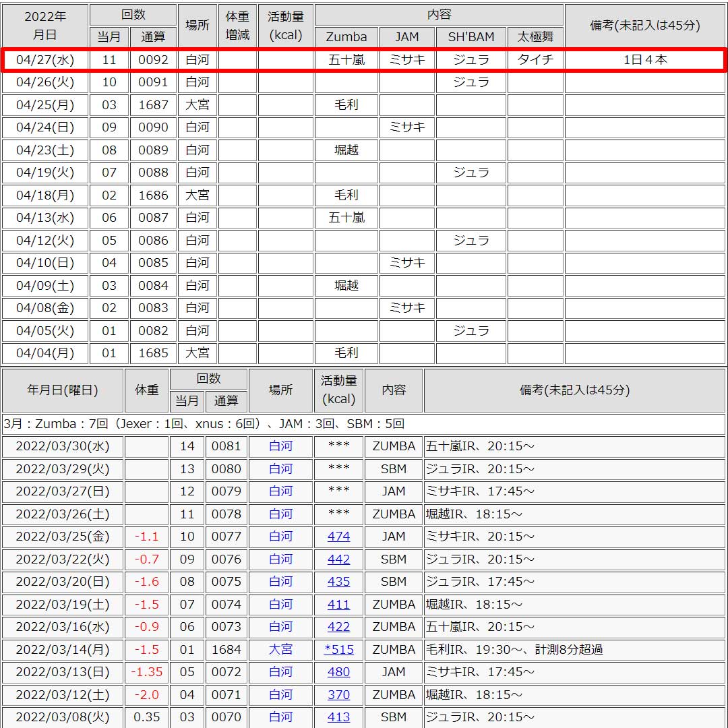Select 五十嵐 in the 04/13(水) row
The width and height of the screenshot is (728, 728).
(x=346, y=218)
